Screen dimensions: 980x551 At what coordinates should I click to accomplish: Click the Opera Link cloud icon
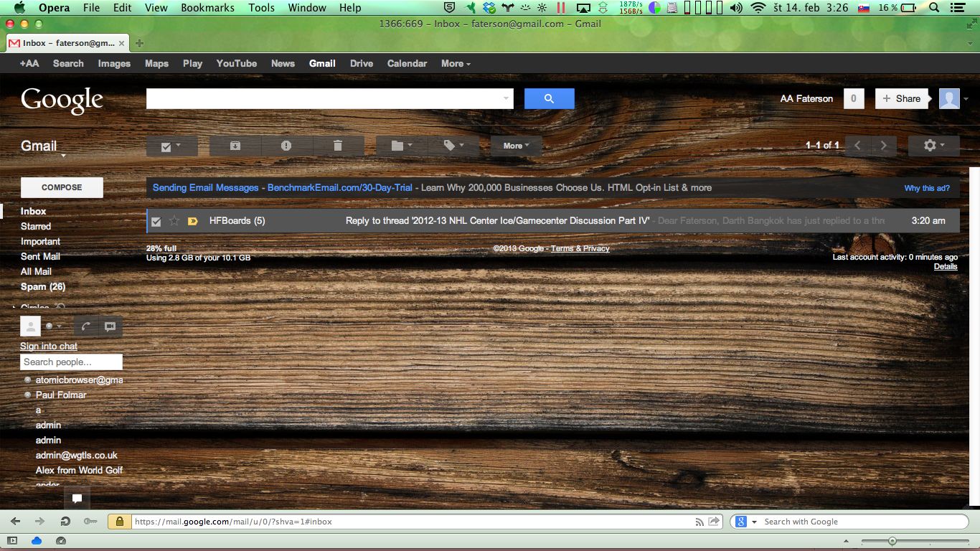[37, 540]
